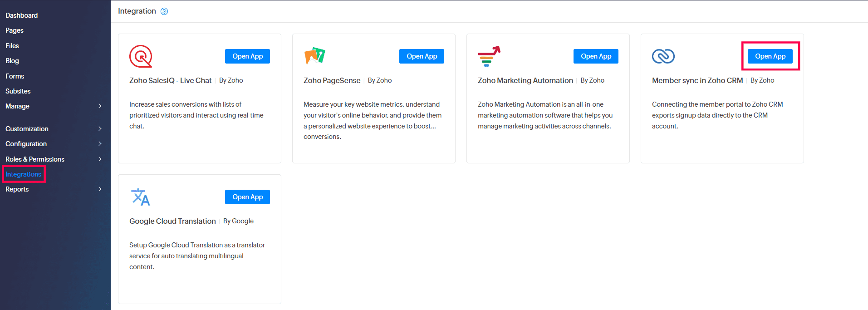Click the Zoho PageSense title

pyautogui.click(x=332, y=80)
